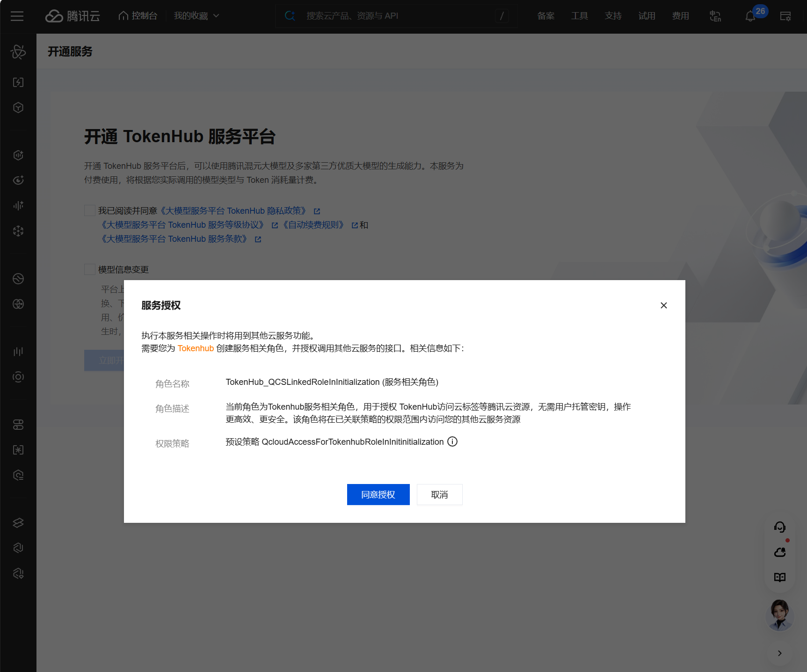
Task: Open the open-book documentation icon
Action: (x=780, y=578)
